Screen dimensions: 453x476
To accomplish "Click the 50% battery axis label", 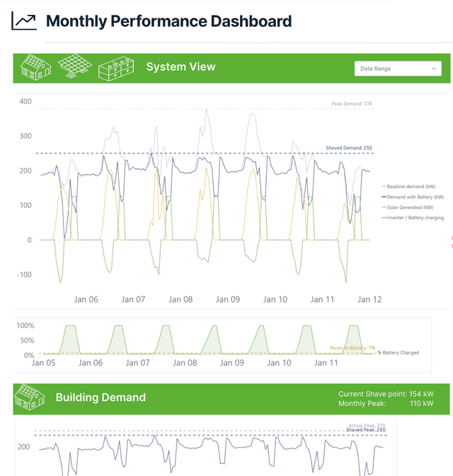I will (x=27, y=340).
